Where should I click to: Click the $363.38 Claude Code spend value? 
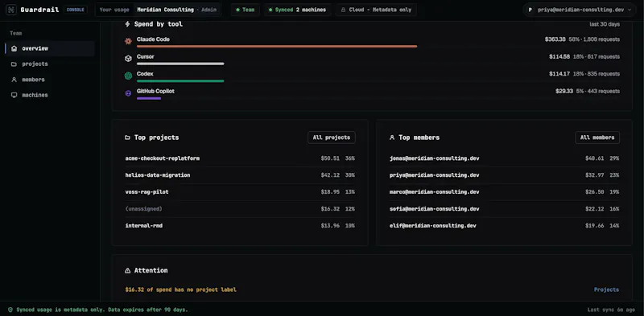tap(555, 39)
